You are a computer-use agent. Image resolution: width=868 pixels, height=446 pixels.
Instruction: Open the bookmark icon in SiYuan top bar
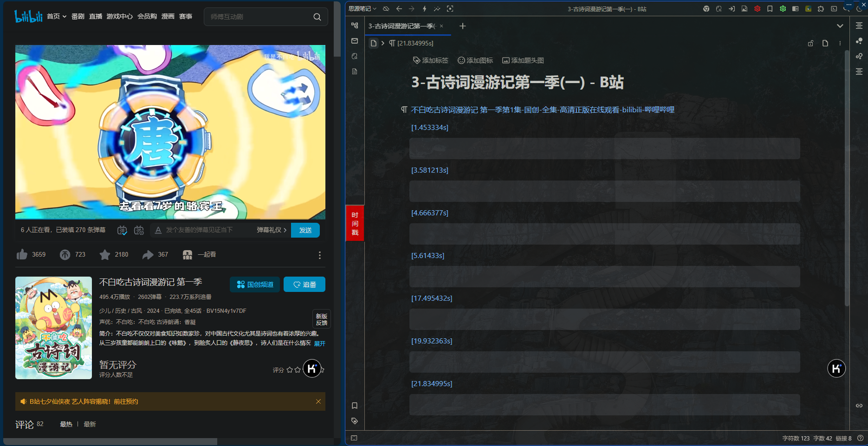point(770,9)
